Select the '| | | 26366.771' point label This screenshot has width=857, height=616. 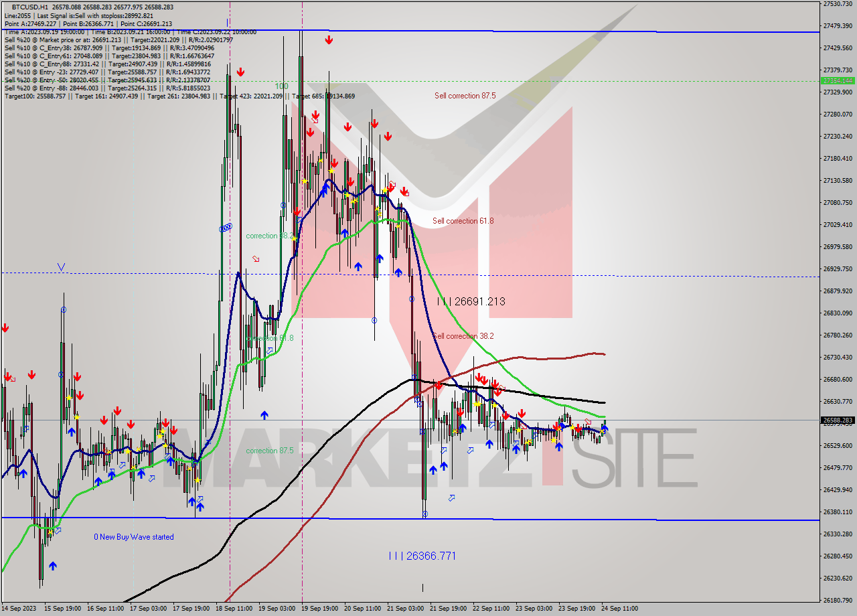[422, 556]
